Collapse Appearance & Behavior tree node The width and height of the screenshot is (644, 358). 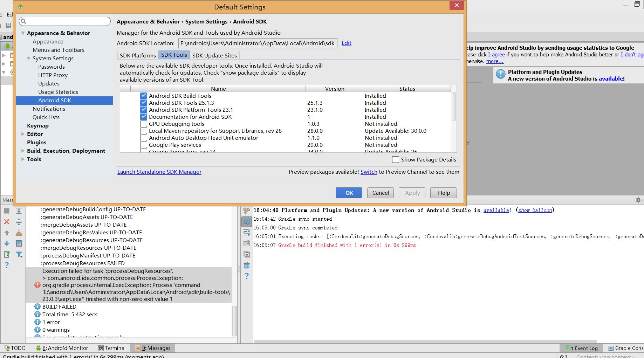coord(23,33)
